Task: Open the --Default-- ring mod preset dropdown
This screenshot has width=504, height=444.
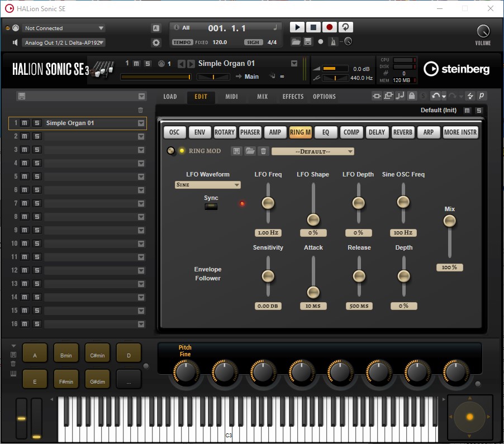Action: (313, 151)
